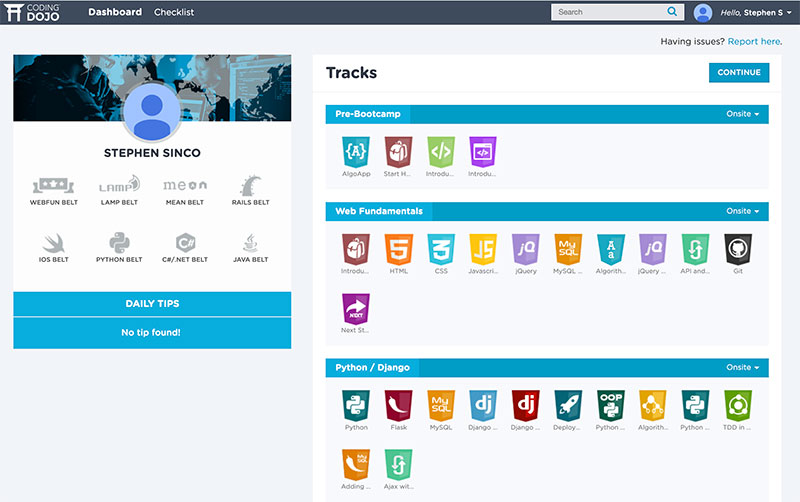Open the Python OOP course

611,406
